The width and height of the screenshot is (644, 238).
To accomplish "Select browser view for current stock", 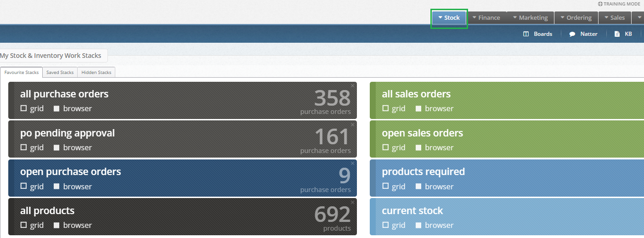I will [x=435, y=225].
